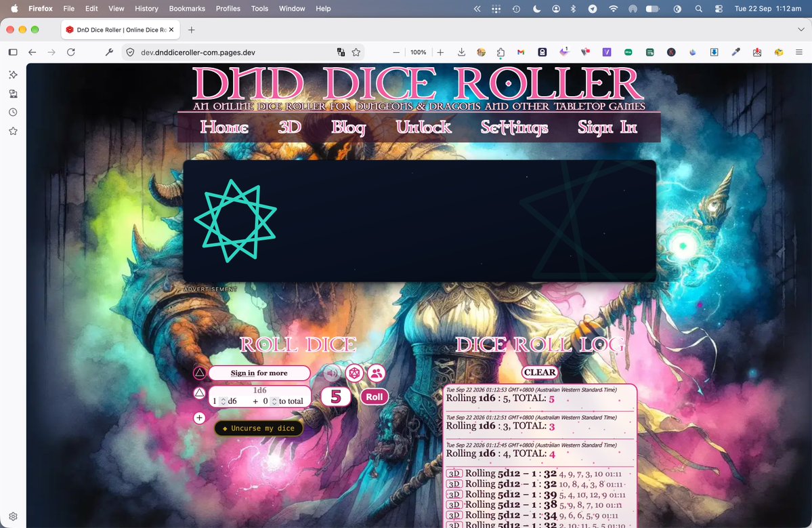Click the browser back arrow
Screen dimensions: 812x528
32,52
